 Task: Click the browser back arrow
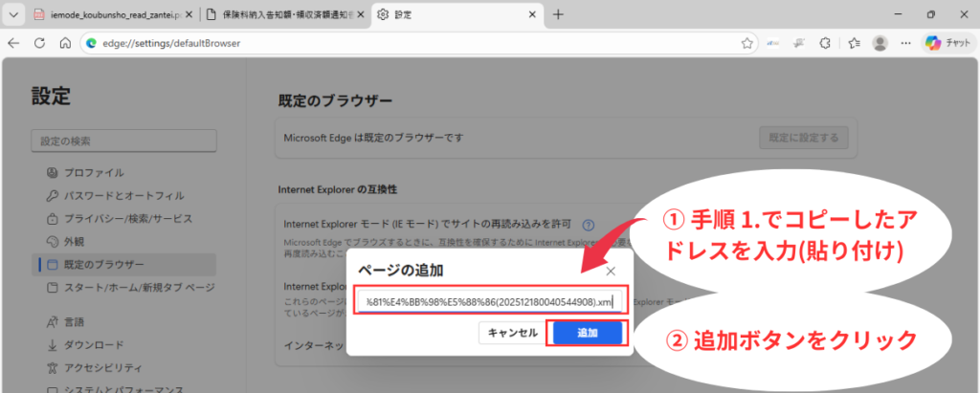[13, 43]
